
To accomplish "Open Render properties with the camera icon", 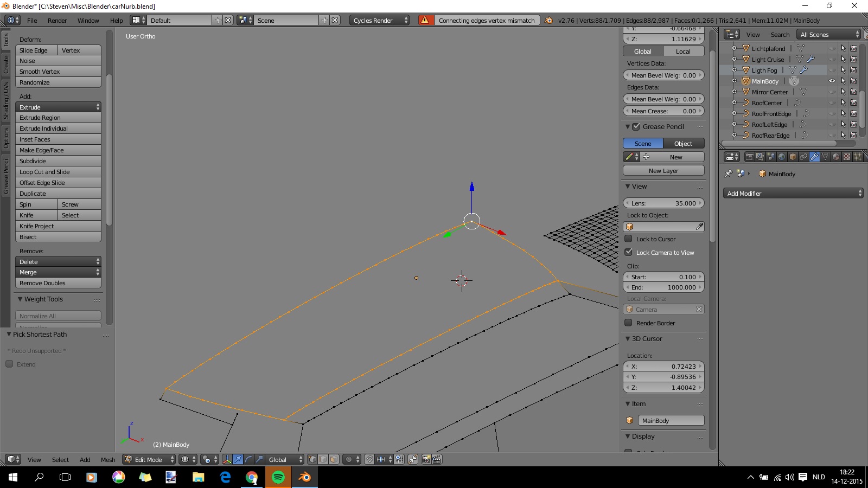I will 749,157.
